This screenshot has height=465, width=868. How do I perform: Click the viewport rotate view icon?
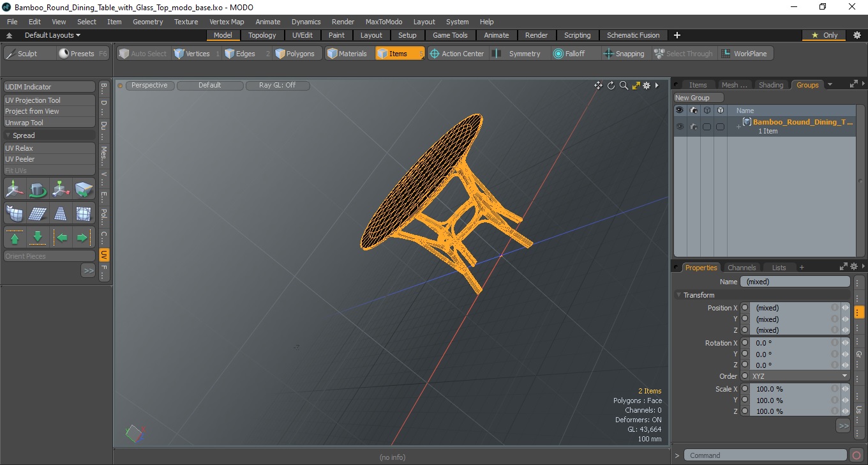click(x=611, y=85)
